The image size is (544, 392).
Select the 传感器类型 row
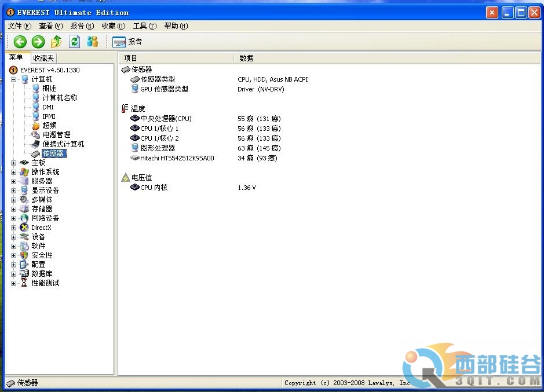click(x=219, y=79)
